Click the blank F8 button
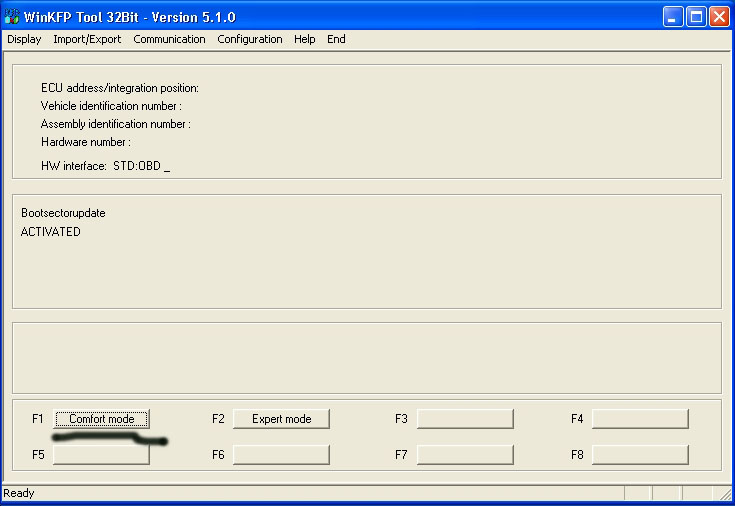 (x=640, y=455)
